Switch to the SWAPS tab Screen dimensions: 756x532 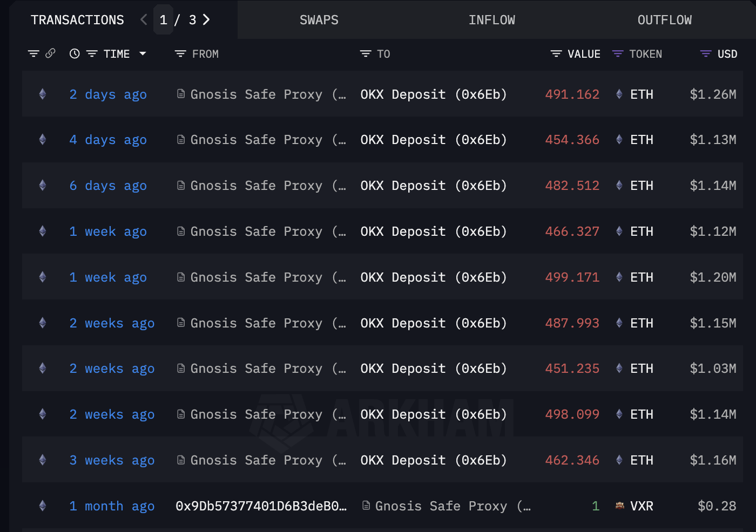point(319,20)
